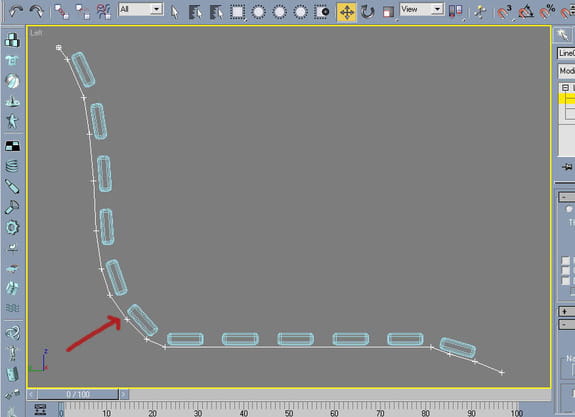Open the All selection filter dropdown
575x417 pixels.
pyautogui.click(x=141, y=9)
